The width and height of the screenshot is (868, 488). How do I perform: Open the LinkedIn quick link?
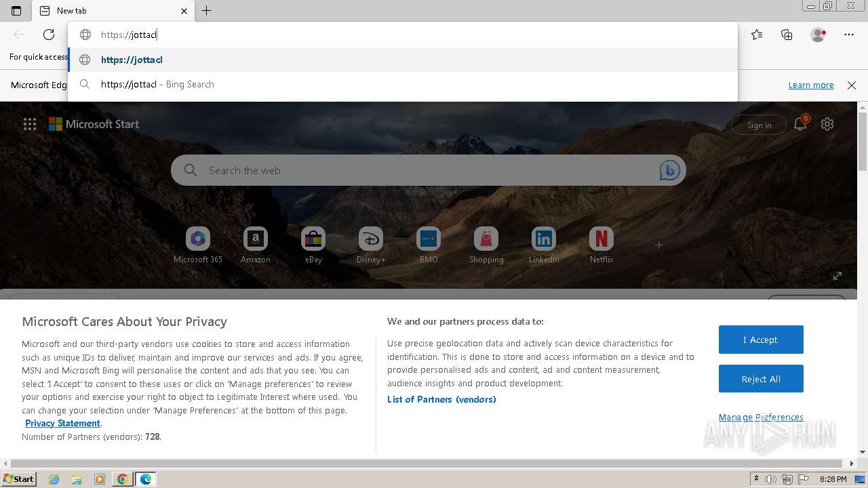pyautogui.click(x=544, y=245)
